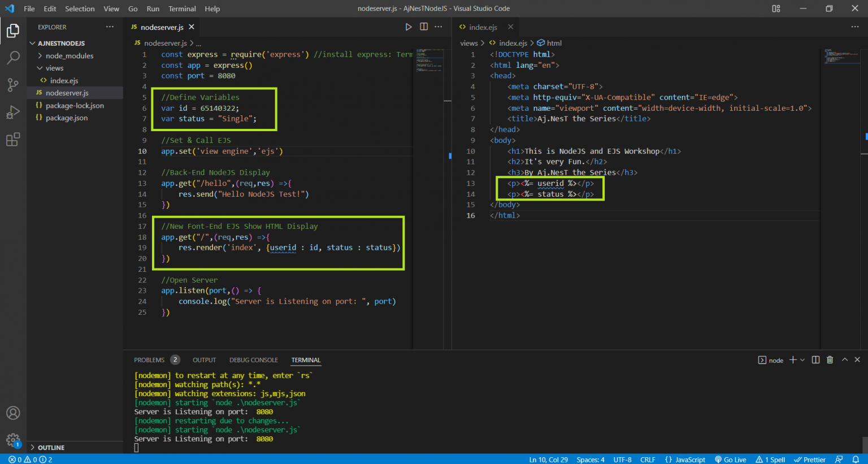Open the Run and Debug view
This screenshot has height=464, width=868.
tap(13, 112)
